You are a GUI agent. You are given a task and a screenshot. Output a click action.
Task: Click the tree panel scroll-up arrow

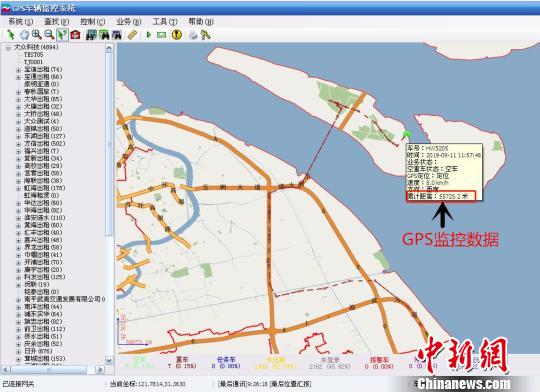[109, 48]
